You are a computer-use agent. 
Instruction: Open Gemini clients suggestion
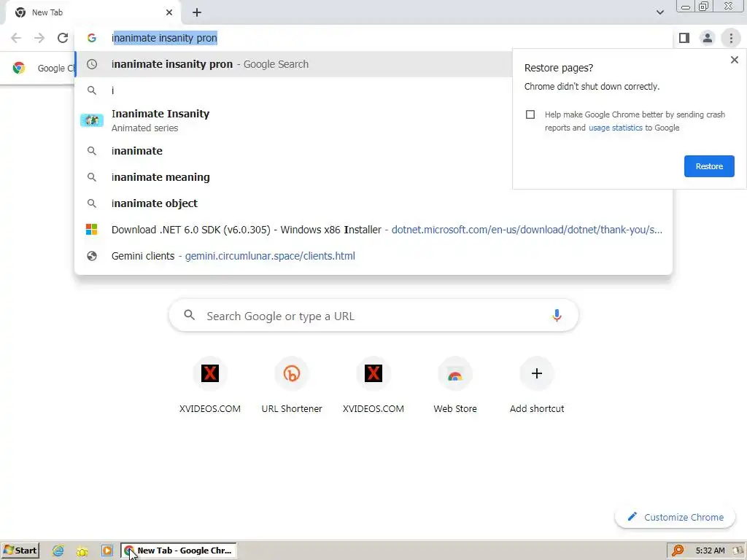[x=373, y=256]
